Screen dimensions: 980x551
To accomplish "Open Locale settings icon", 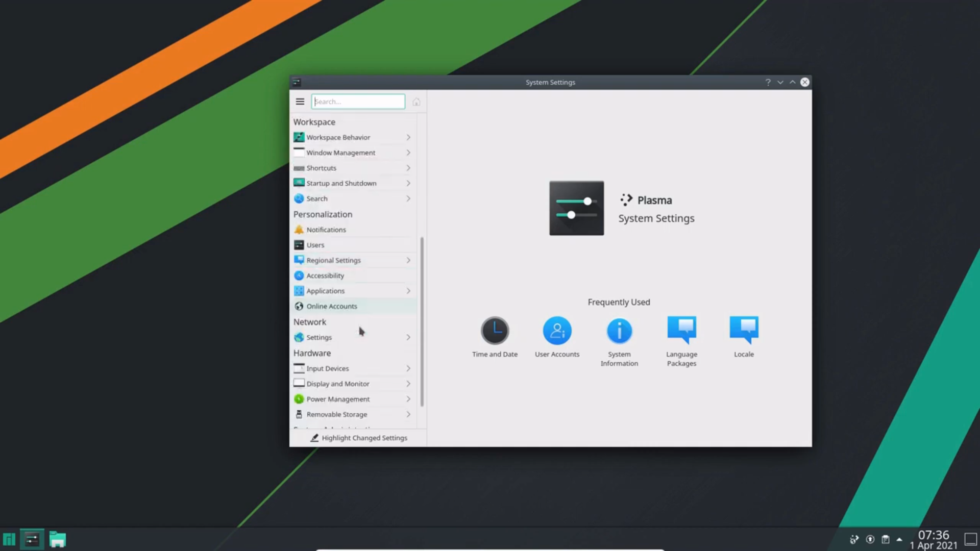I will coord(744,330).
